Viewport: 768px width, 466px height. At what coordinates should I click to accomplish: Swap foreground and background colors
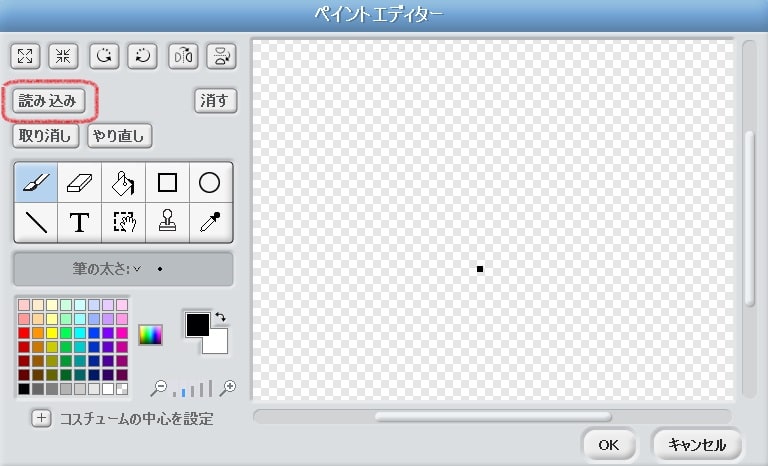click(220, 318)
